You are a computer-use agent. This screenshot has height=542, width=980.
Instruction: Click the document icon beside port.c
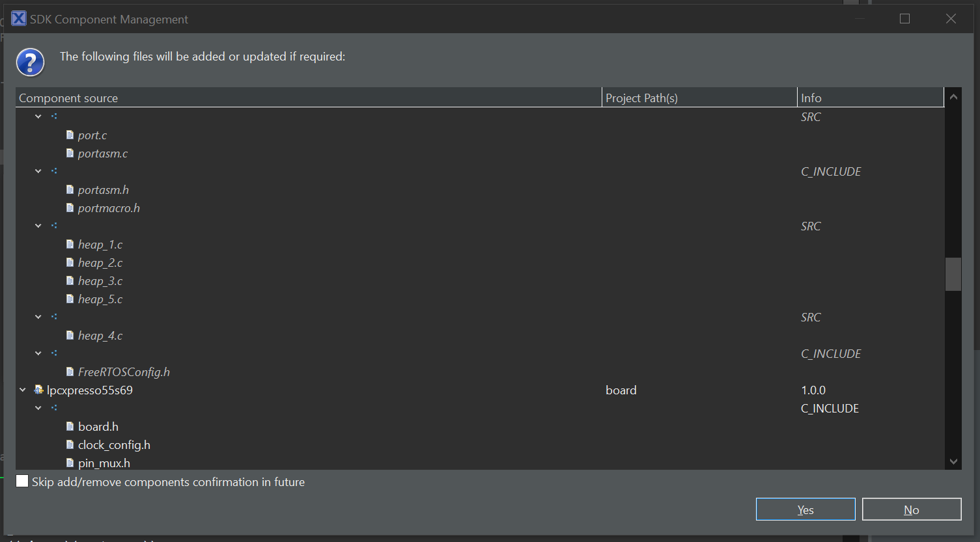(x=70, y=135)
